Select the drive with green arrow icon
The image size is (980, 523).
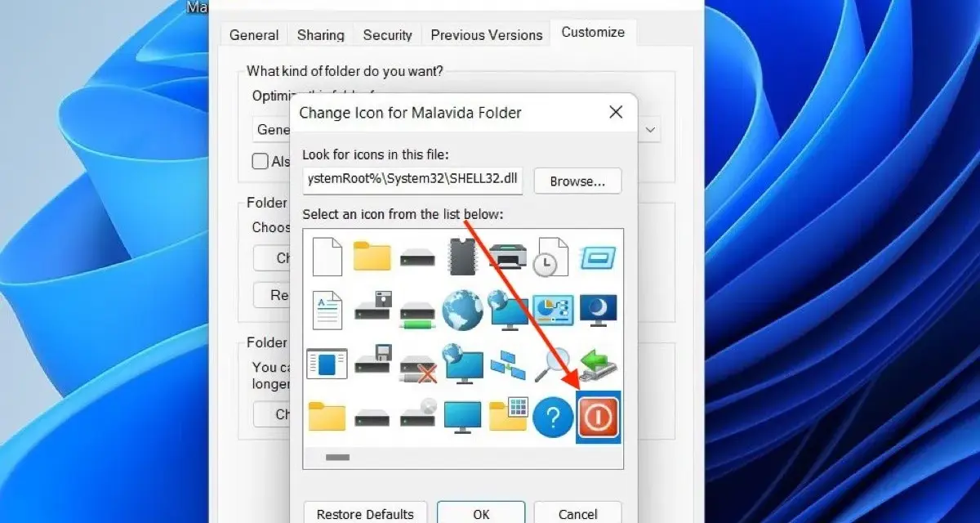[x=598, y=364]
